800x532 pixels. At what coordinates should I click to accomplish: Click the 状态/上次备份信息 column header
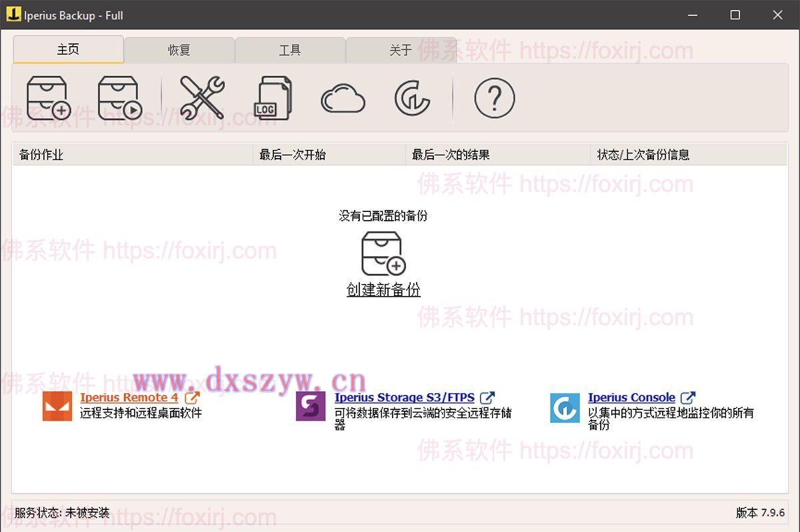[x=689, y=155]
